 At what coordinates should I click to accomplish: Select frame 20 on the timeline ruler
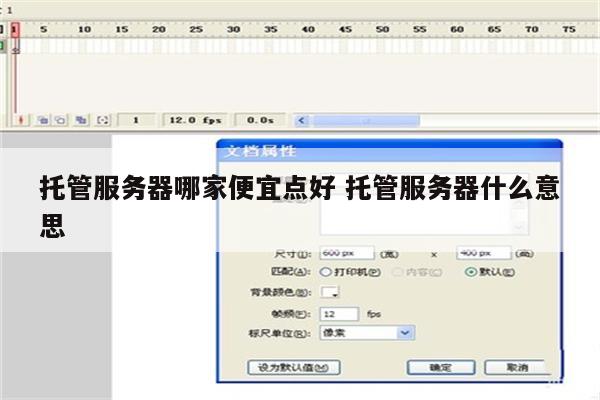158,29
